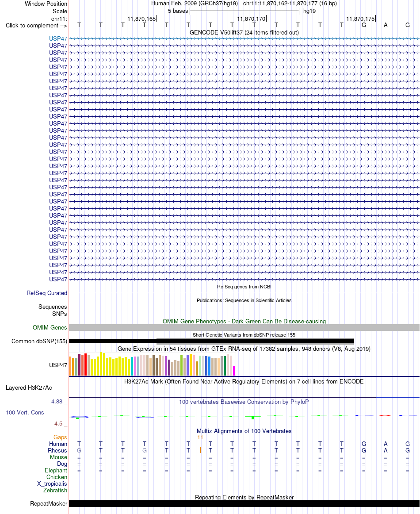Click the 'RefSeq genes from NCBI' title
420x514 pixels.
244,287
